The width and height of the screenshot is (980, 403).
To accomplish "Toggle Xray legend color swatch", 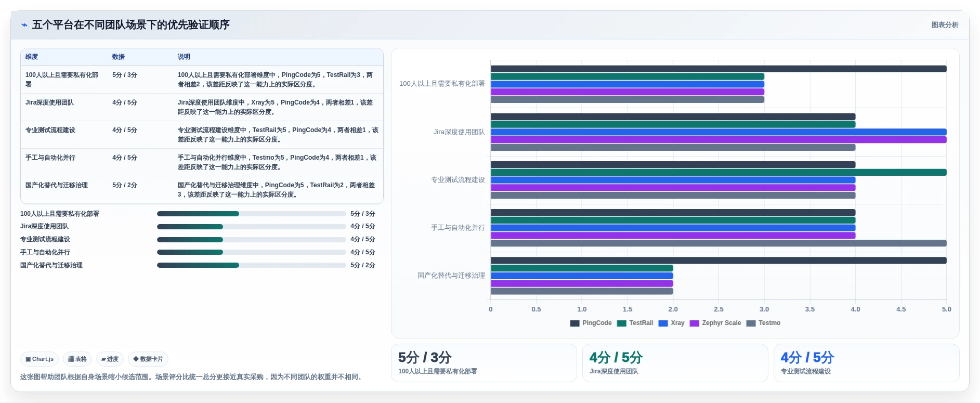I will point(663,323).
